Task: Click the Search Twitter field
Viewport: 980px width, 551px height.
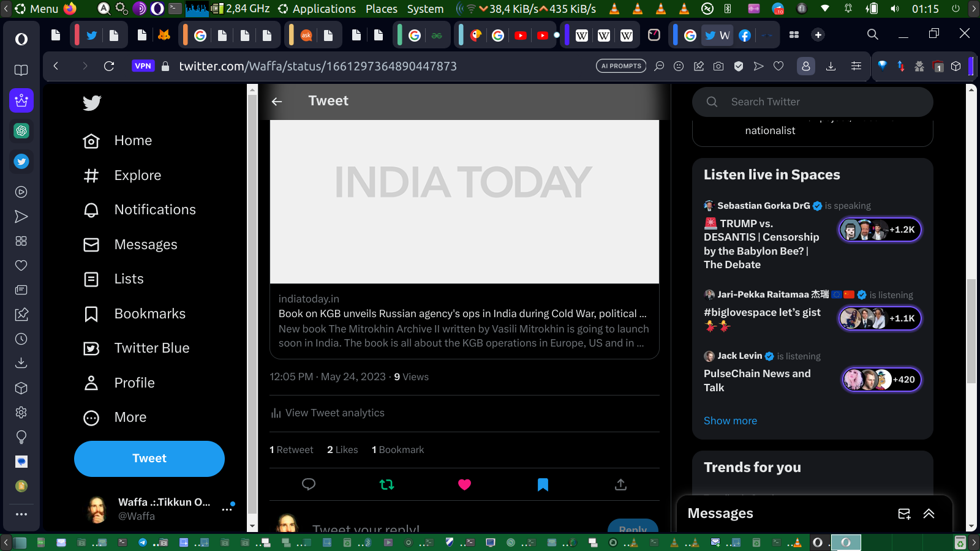Action: click(x=813, y=102)
